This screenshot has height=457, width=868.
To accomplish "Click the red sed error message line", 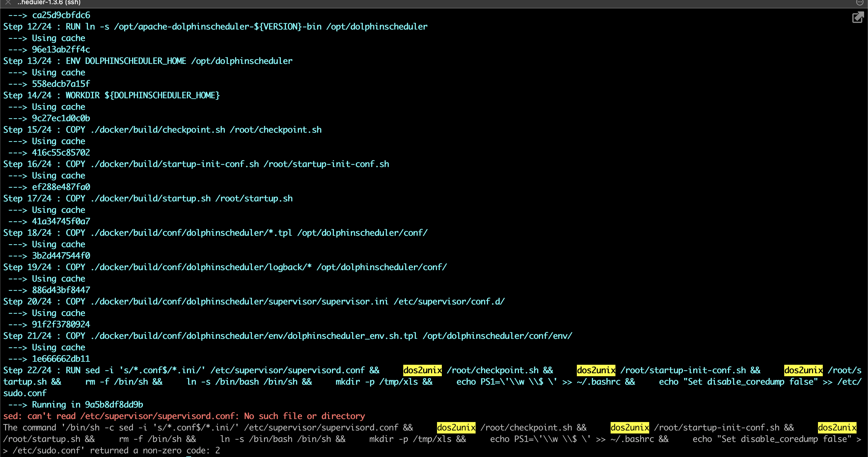I will (184, 416).
